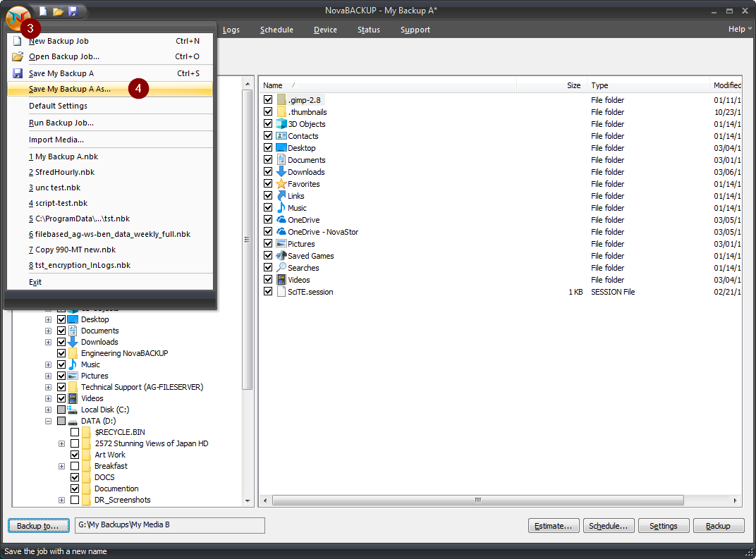Click the Videos film icon in file list
The height and width of the screenshot is (559, 756).
281,279
